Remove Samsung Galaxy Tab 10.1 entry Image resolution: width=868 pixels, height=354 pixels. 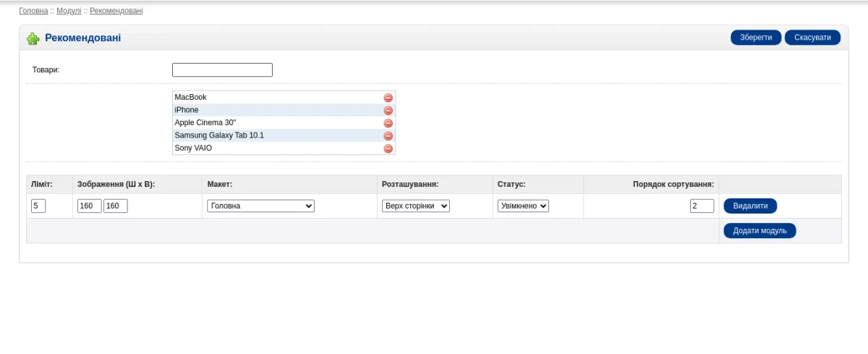click(388, 136)
